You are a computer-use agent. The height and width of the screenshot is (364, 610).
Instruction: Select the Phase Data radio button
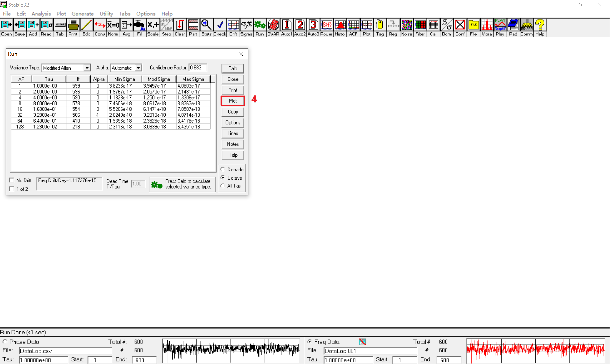(5, 342)
